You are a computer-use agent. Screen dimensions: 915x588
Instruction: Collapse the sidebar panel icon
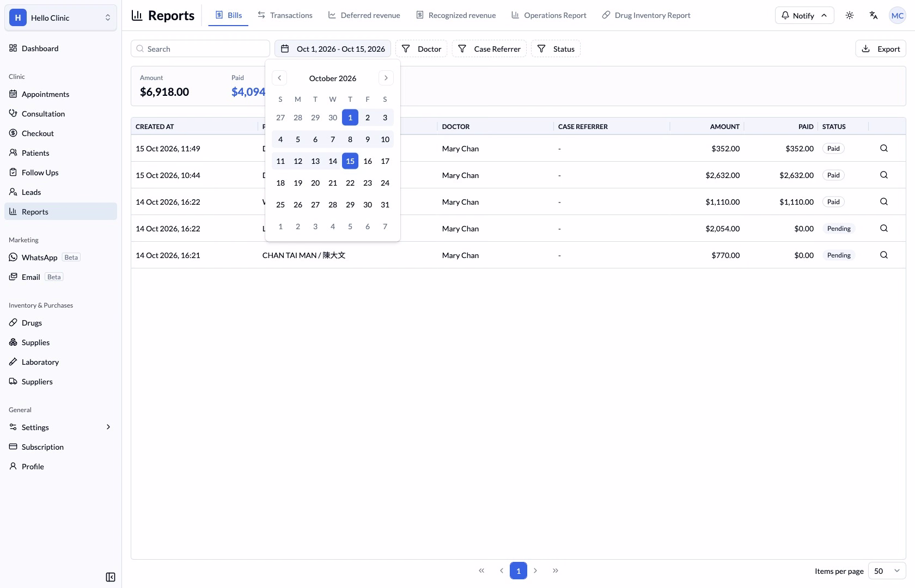(111, 577)
